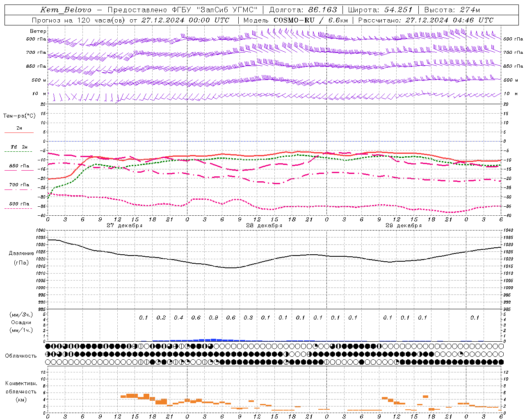The image size is (525, 420).
Task: Select the '10 м' wind level label on left
Action: (39, 94)
